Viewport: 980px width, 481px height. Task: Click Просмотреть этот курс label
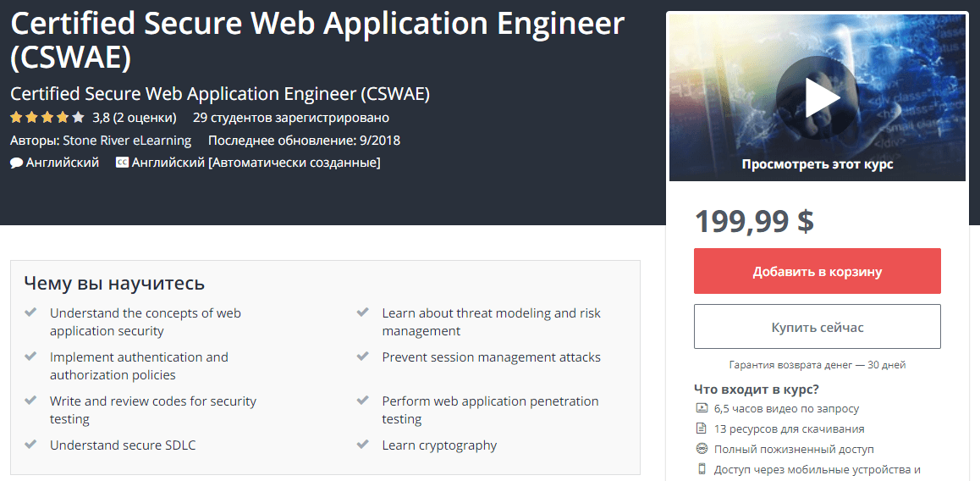[x=817, y=164]
